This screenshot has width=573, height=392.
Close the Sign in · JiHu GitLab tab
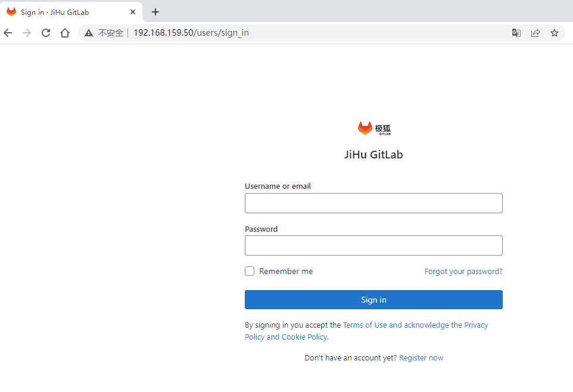[x=133, y=12]
